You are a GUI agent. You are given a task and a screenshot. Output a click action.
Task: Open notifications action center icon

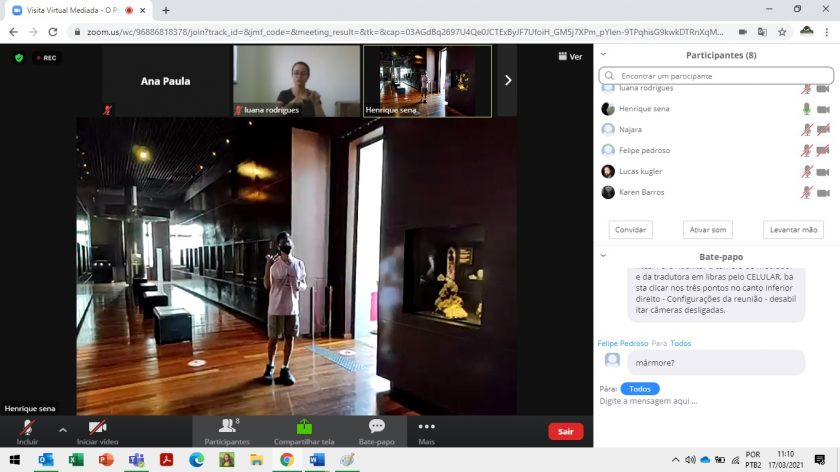click(820, 460)
